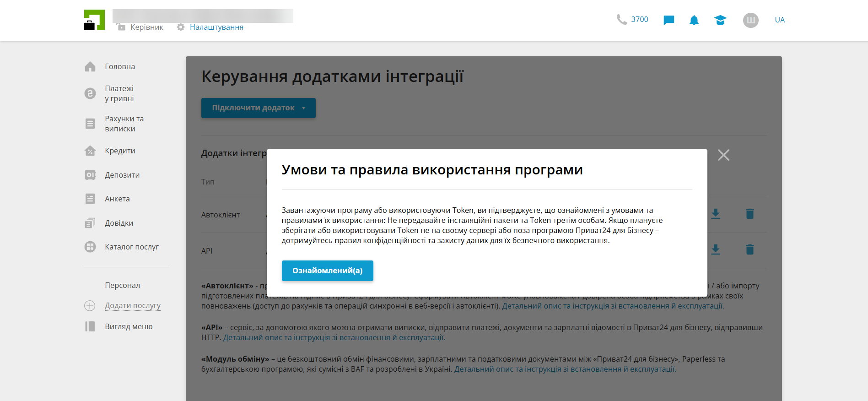Go to Головна in the sidebar
Image resolution: width=868 pixels, height=401 pixels.
[120, 67]
